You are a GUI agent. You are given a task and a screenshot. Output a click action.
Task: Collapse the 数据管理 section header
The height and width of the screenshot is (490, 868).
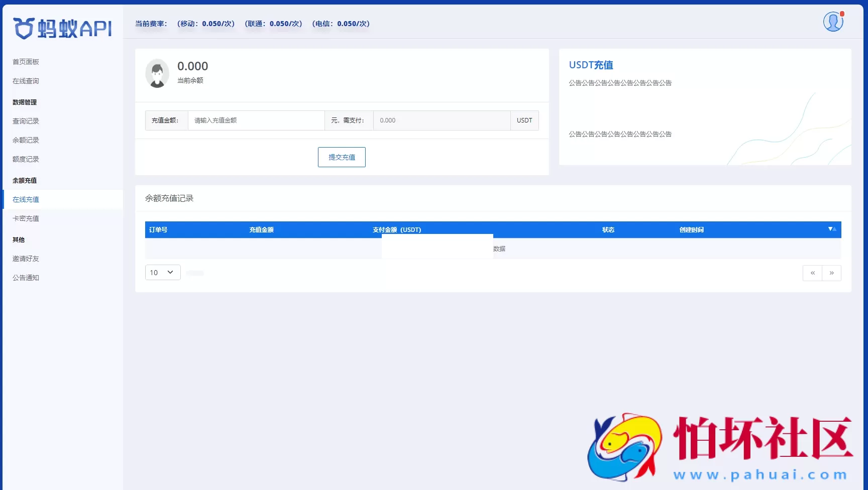pos(24,101)
